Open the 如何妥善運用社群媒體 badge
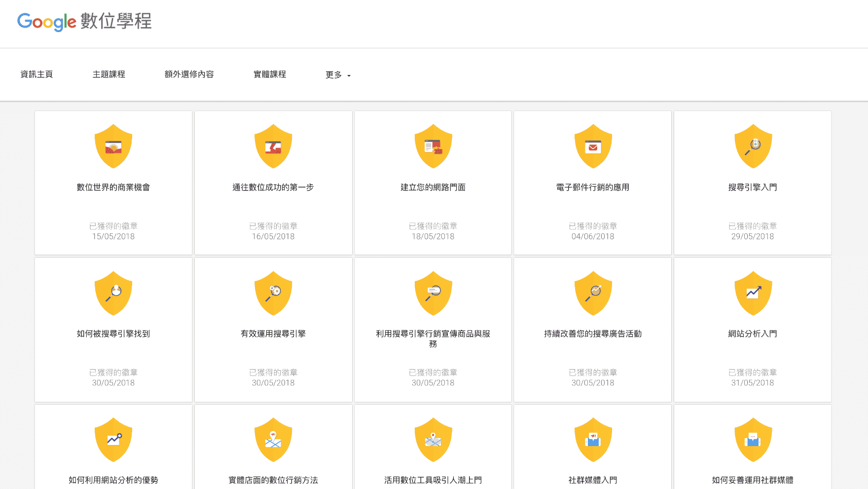The image size is (868, 489). pyautogui.click(x=753, y=440)
